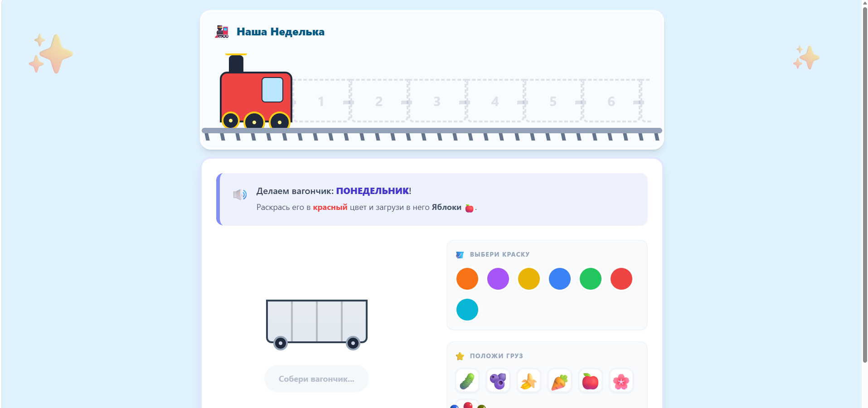The width and height of the screenshot is (868, 408).
Task: Click the empty gray wagon preview
Action: pos(316,322)
